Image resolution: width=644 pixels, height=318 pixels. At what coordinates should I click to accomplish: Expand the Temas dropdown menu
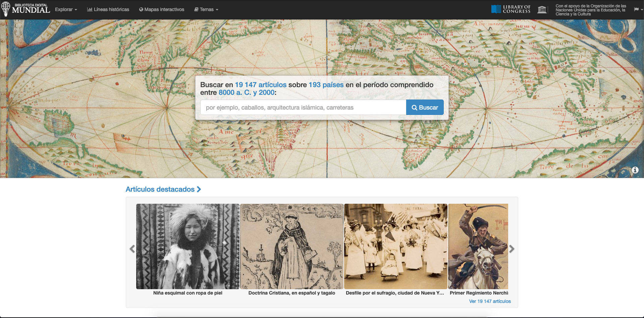point(206,9)
